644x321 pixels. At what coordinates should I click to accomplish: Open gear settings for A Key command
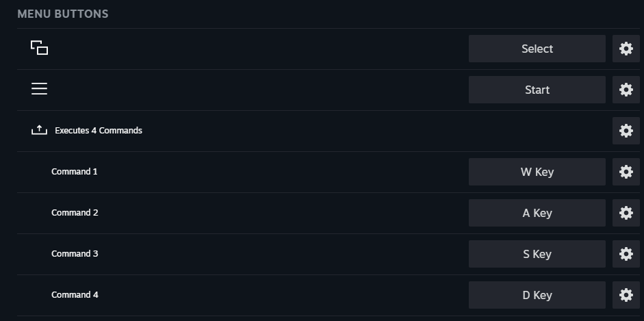(626, 213)
